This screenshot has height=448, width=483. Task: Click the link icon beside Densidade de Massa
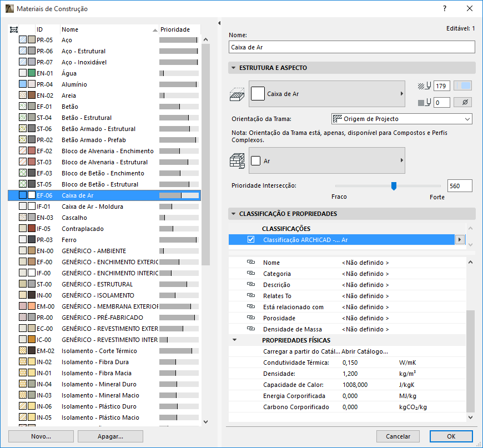click(x=251, y=329)
